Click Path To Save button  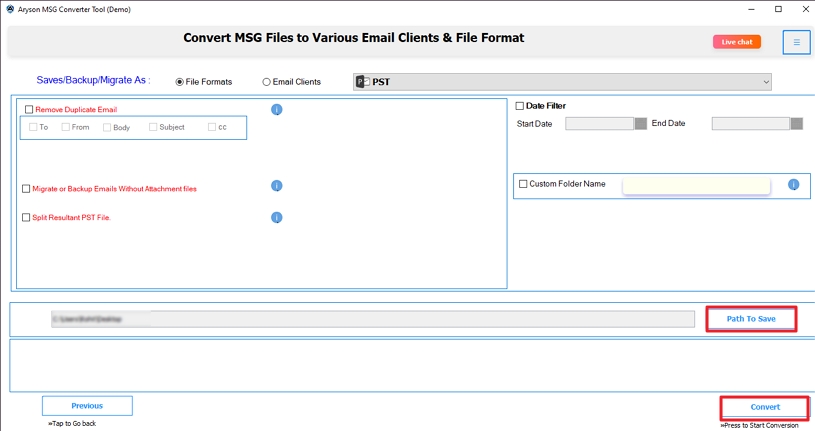[751, 319]
